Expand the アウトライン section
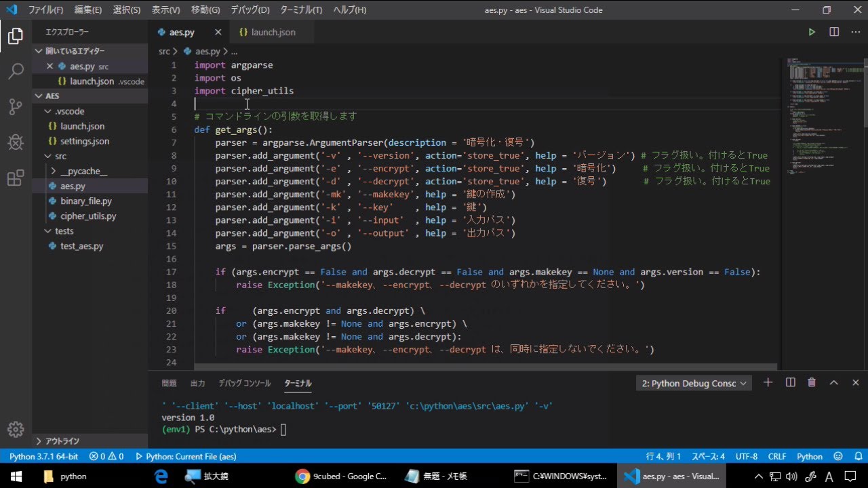 [x=90, y=441]
